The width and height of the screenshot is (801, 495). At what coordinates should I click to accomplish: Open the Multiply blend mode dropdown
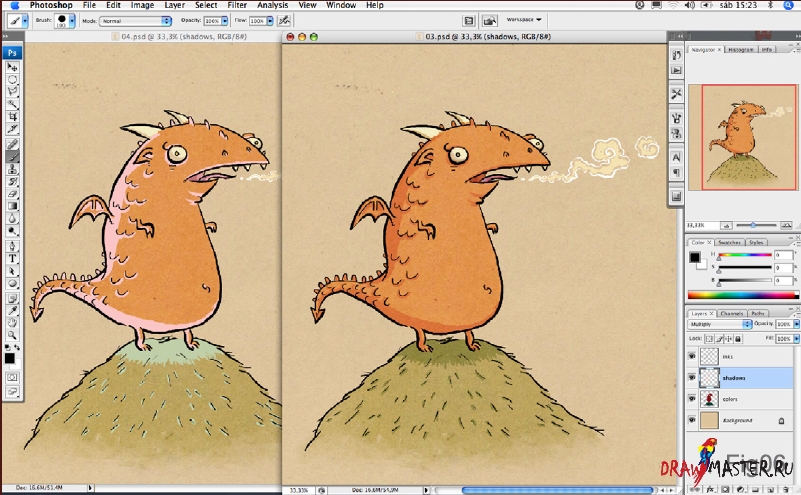click(719, 324)
